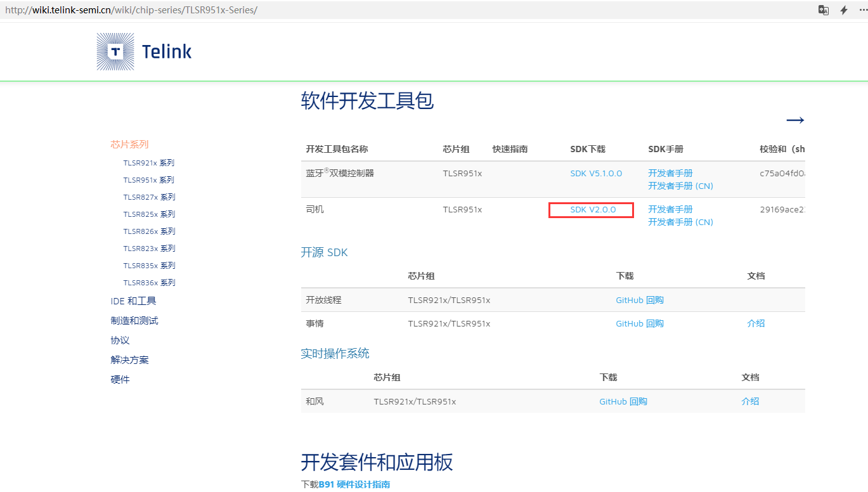Open the B91 硬件设计指南 link
The image size is (868, 492).
354,484
